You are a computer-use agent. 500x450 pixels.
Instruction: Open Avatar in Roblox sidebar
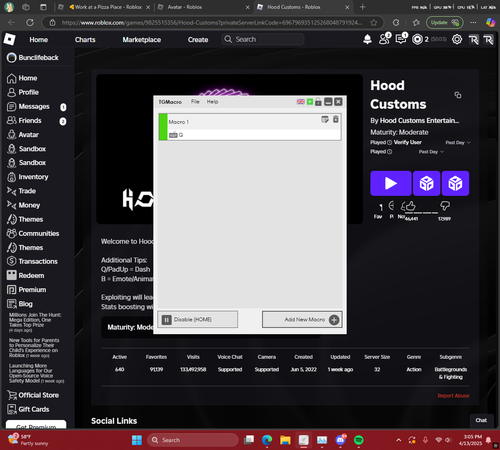click(23, 135)
